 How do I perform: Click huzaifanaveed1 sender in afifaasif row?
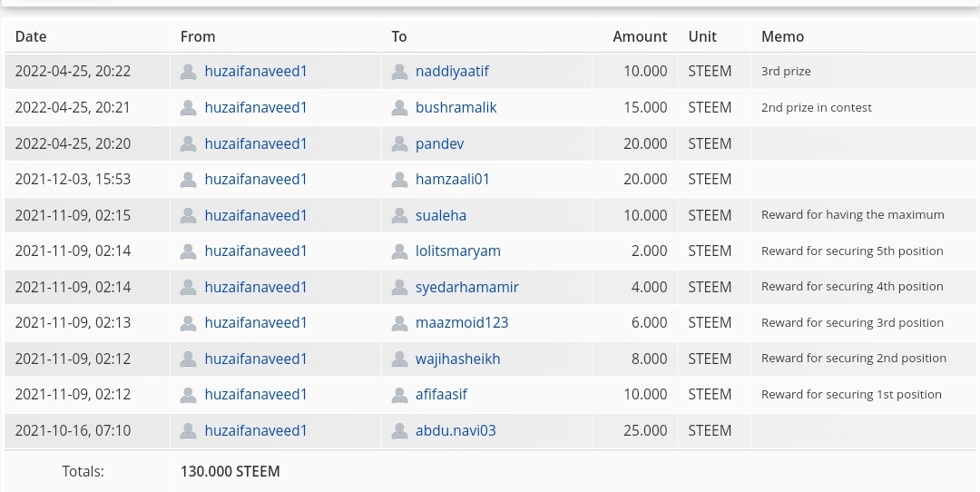[256, 395]
